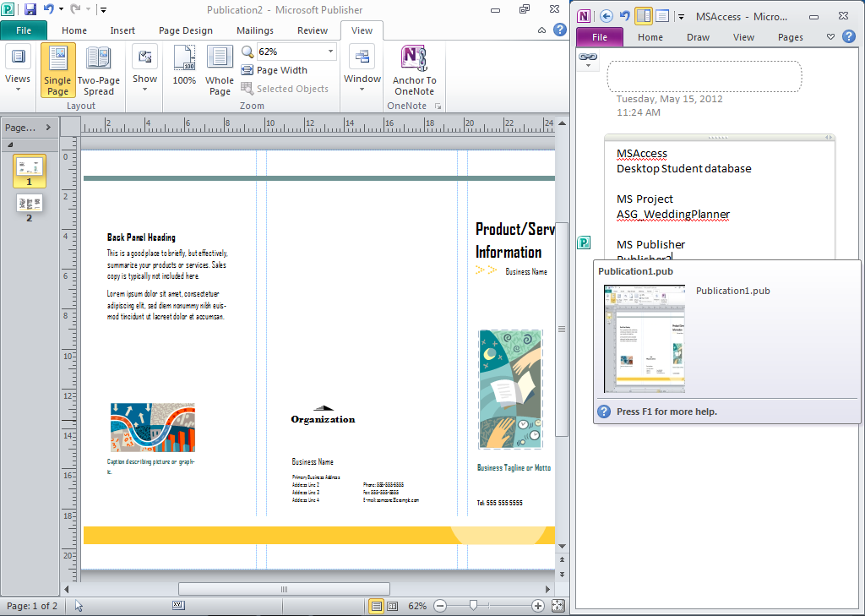865x616 pixels.
Task: Open the Draw tab in OneNote
Action: pyautogui.click(x=698, y=36)
